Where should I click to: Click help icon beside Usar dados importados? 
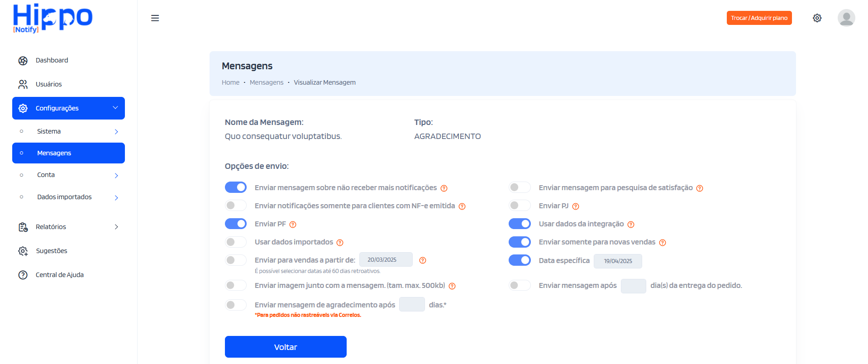point(340,243)
